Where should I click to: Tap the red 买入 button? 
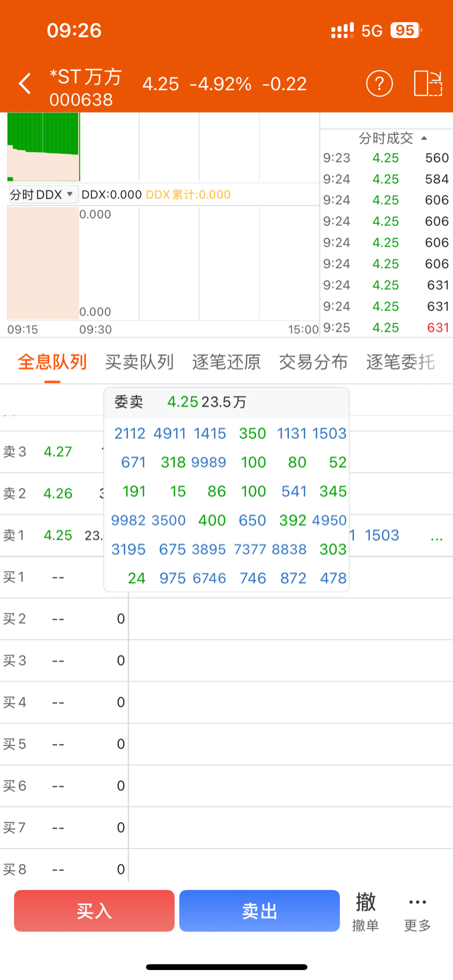pos(94,911)
